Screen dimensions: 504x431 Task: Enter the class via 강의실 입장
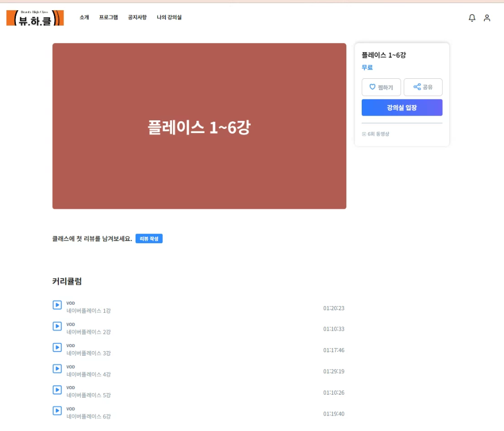[x=402, y=107]
